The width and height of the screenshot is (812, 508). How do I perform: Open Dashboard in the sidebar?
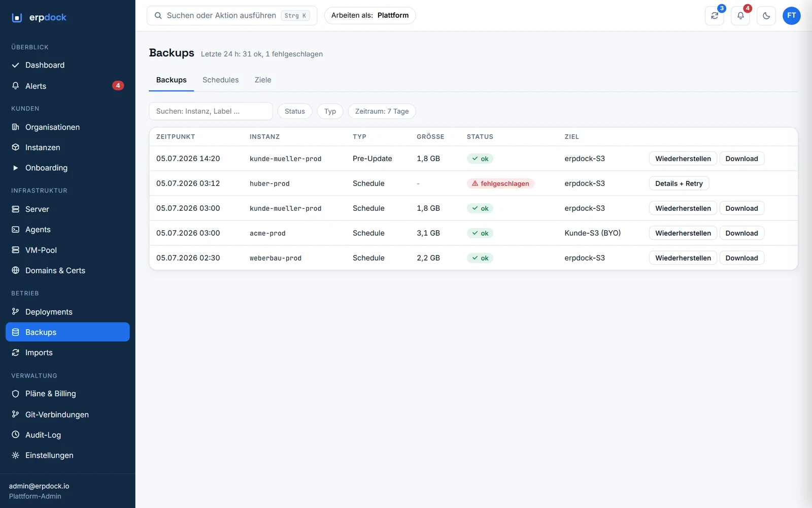tap(67, 65)
